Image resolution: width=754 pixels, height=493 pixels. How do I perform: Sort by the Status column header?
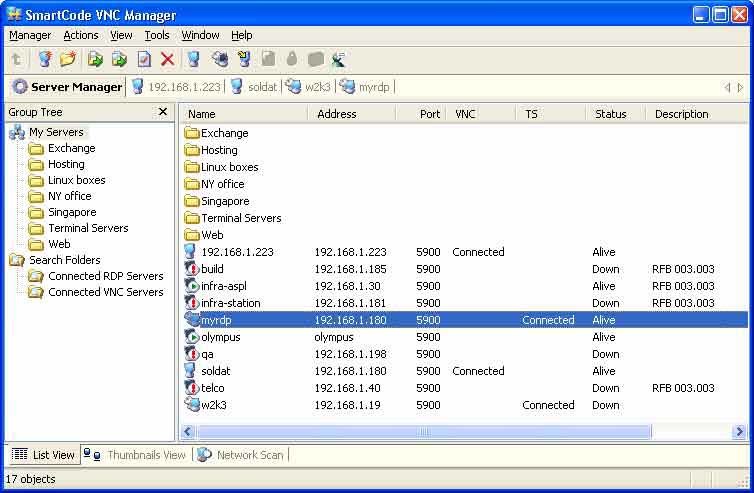click(615, 114)
